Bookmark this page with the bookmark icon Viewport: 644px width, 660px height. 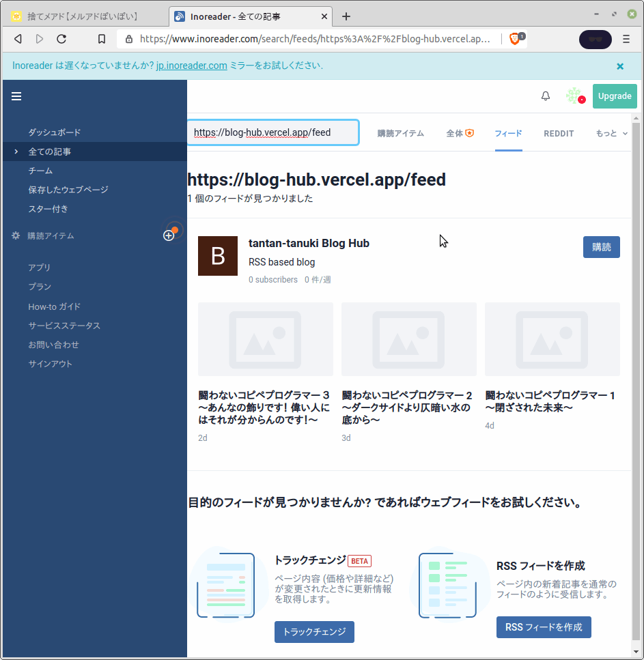click(102, 39)
